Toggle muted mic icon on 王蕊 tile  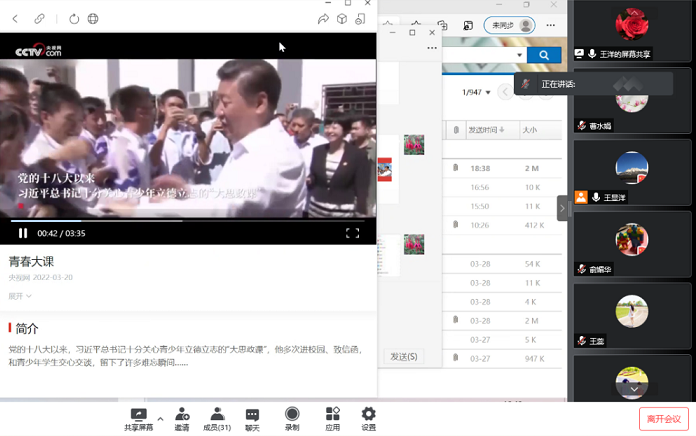click(x=581, y=341)
